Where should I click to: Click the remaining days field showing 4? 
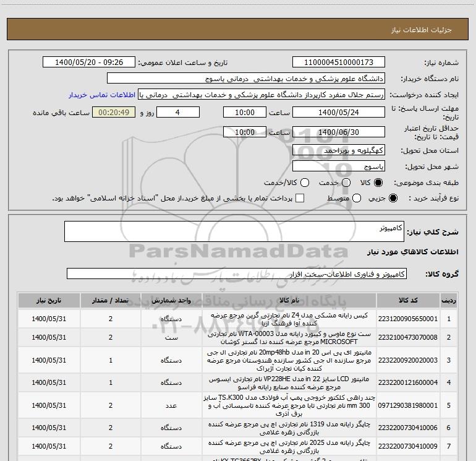[x=178, y=112]
